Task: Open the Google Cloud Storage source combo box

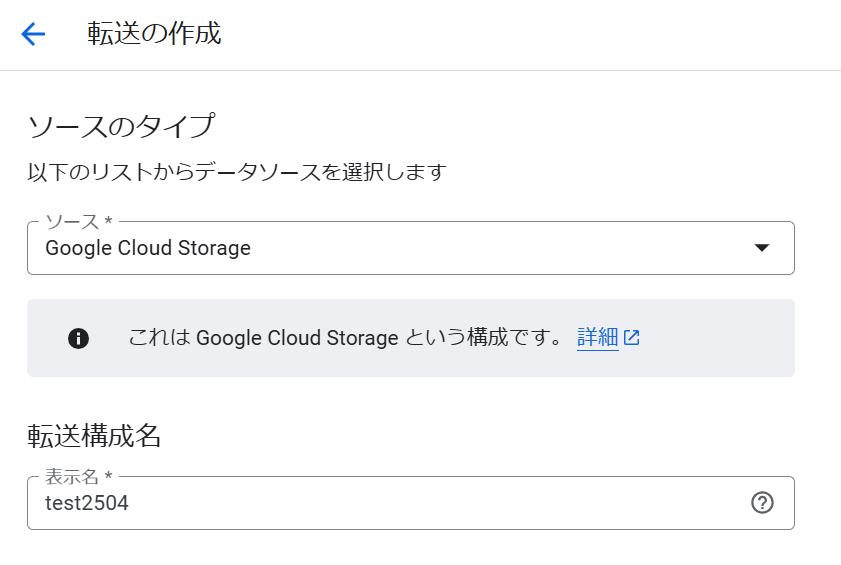Action: tap(411, 248)
